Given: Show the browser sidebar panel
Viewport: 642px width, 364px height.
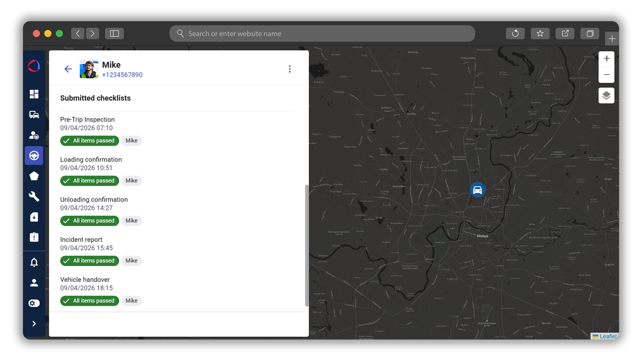Looking at the screenshot, I should coord(114,33).
